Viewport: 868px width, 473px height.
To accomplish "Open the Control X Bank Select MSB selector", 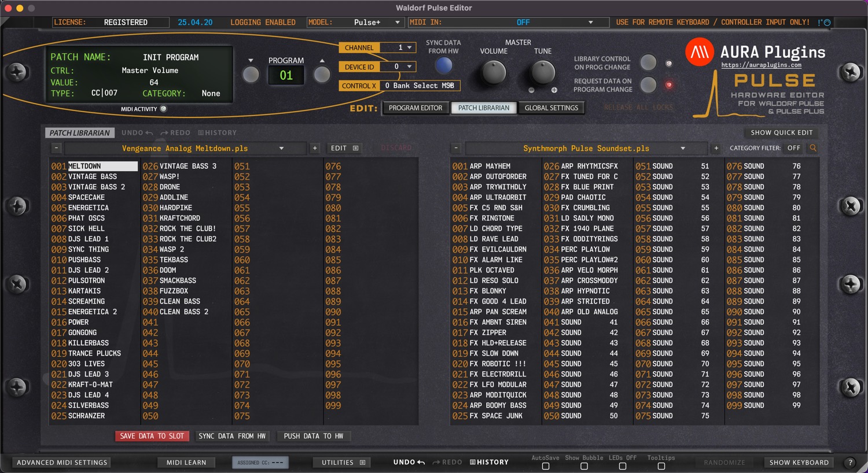I will [420, 86].
